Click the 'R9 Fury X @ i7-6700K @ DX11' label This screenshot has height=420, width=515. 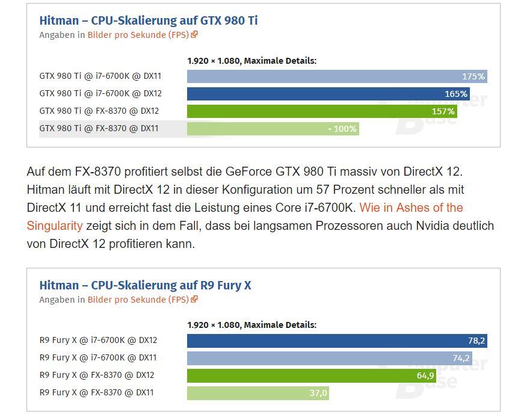[x=98, y=357]
